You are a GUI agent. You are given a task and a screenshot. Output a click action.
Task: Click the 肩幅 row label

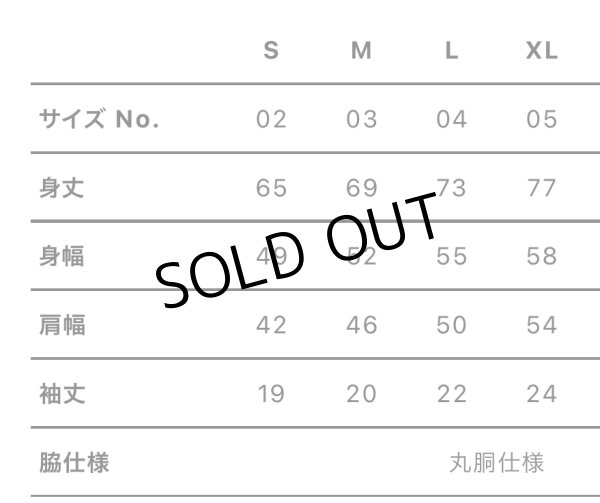[62, 325]
